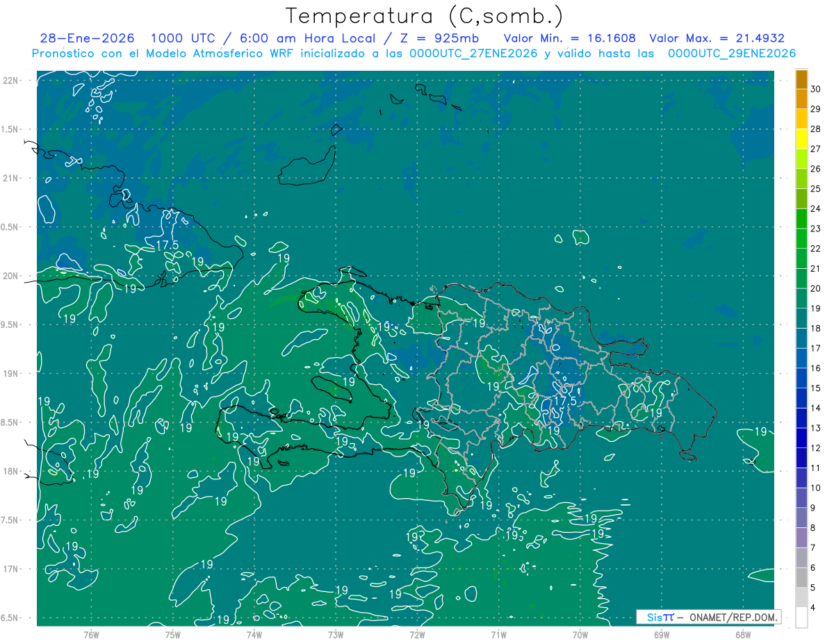Viewport: 834px width, 644px height.
Task: Click the longitude axis label '72W'
Action: [417, 634]
